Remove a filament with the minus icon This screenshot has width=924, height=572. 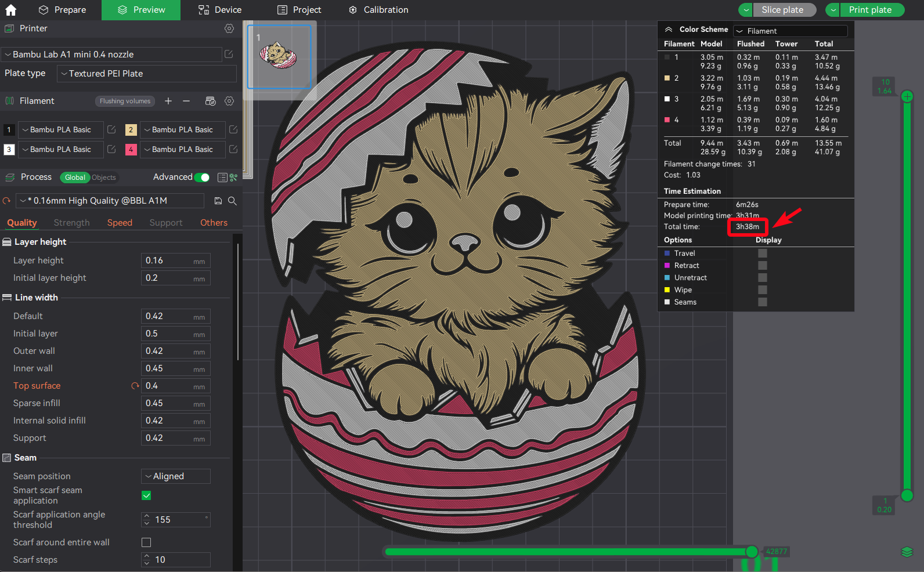coord(186,101)
